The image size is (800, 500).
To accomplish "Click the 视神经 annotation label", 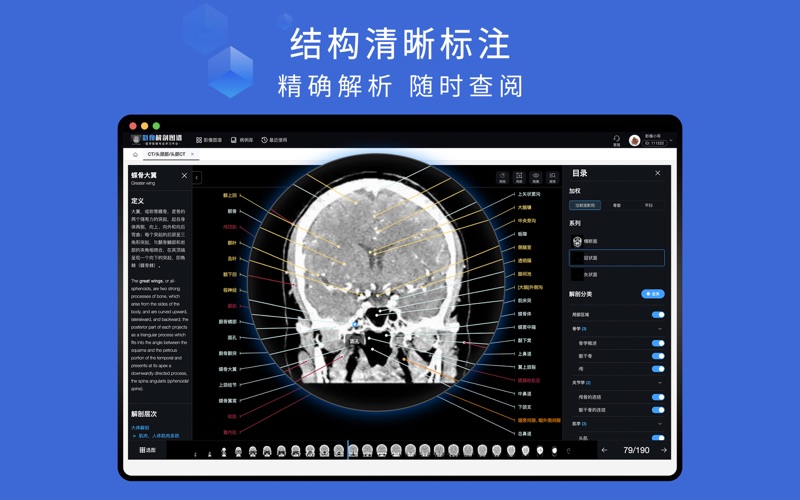I will (230, 290).
